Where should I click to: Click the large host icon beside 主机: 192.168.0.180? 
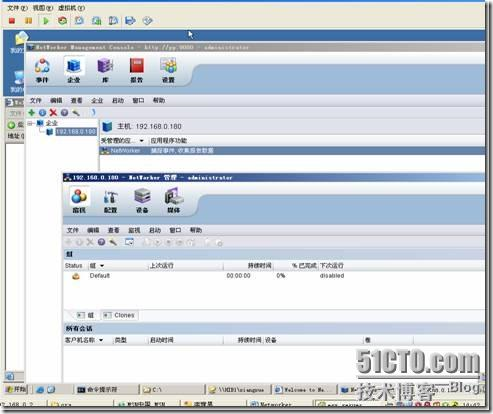(107, 126)
